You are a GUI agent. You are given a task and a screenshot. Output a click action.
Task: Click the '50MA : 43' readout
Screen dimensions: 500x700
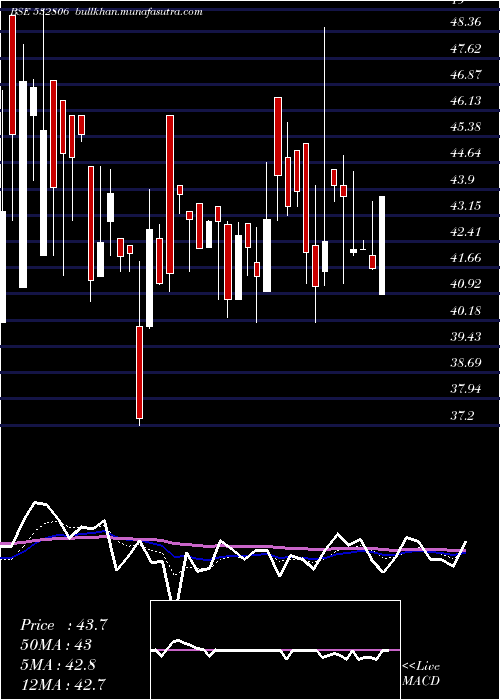point(56,645)
